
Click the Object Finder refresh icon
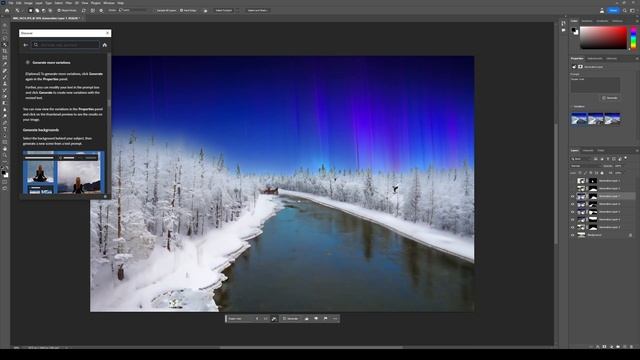pyautogui.click(x=84, y=10)
